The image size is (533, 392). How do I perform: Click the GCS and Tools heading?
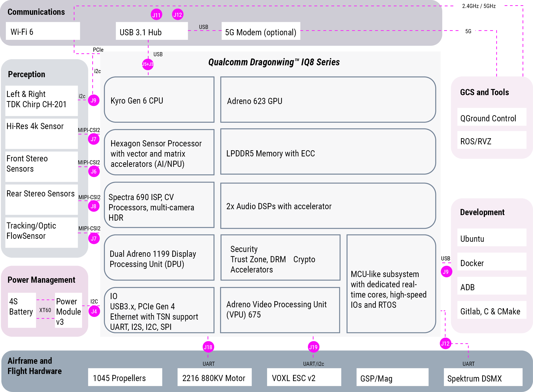click(x=484, y=92)
